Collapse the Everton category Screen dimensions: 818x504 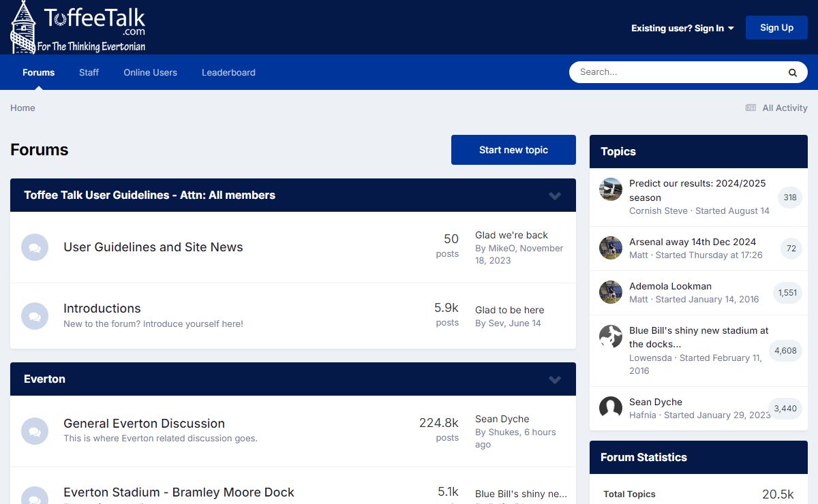pos(555,379)
